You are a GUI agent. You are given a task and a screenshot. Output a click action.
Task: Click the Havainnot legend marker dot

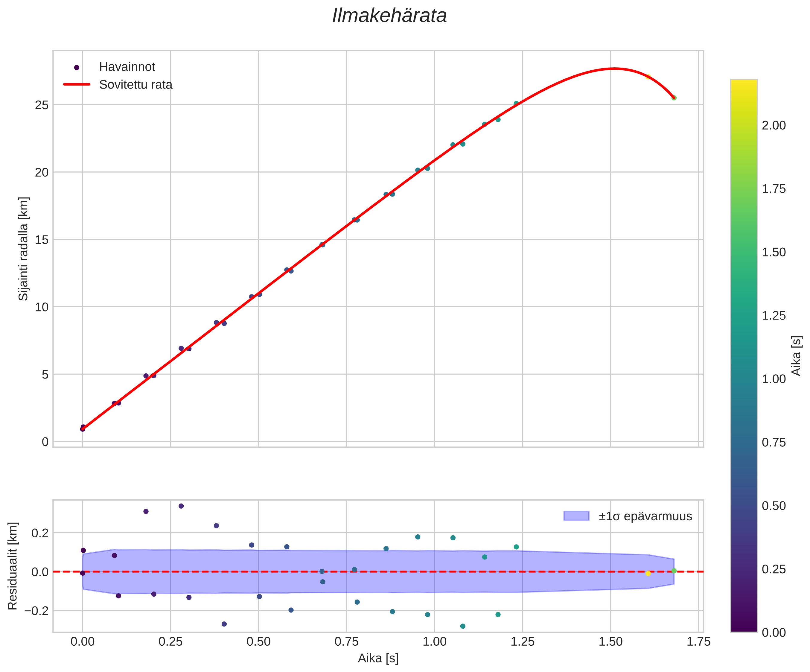tap(77, 68)
